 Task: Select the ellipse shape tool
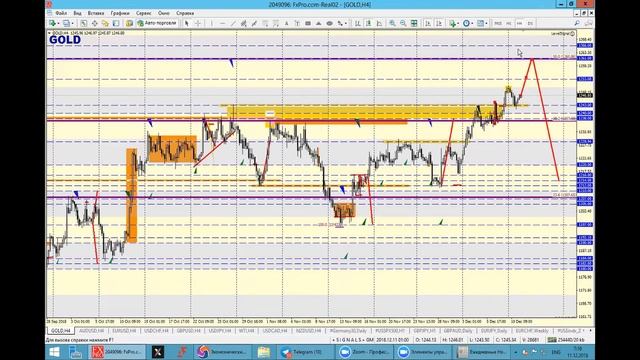(329, 23)
